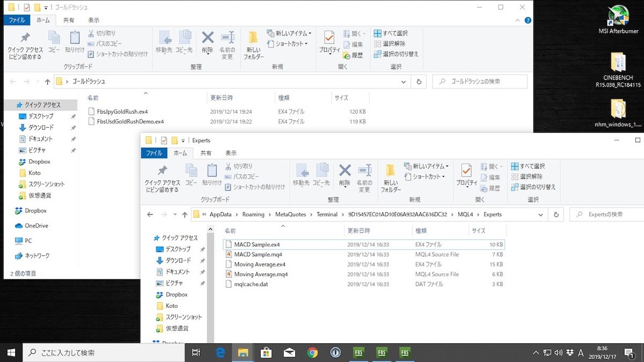Click Expertsの検索 search box
This screenshot has width=644, height=362.
606,215
